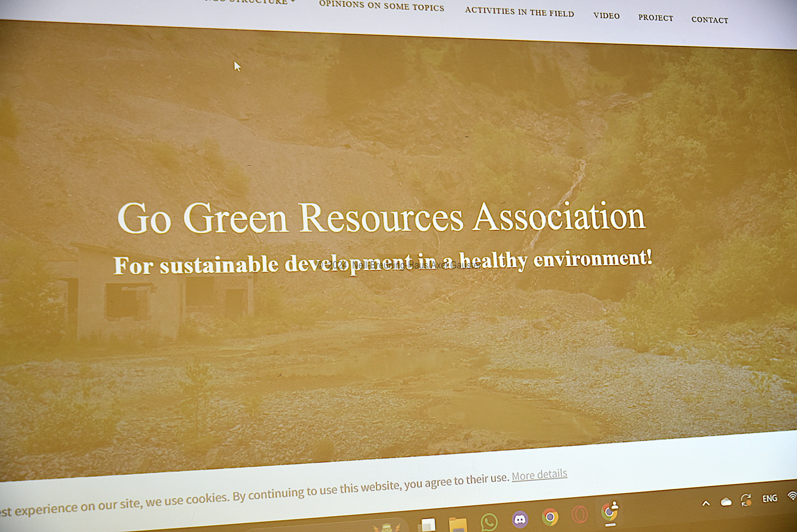Viewport: 797px width, 532px height.
Task: Open the Chrome icon left of Opera
Action: pyautogui.click(x=550, y=517)
